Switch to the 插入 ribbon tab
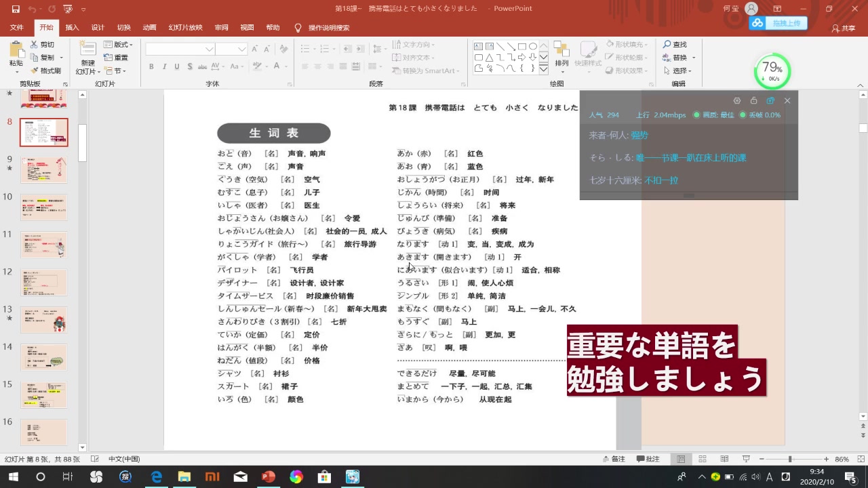The height and width of the screenshot is (488, 868). [x=71, y=27]
